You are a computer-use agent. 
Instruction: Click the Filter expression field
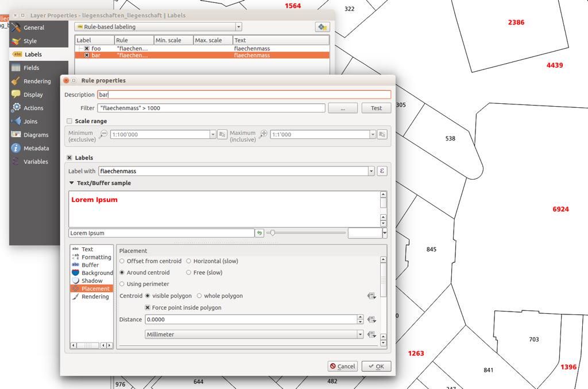coord(211,108)
